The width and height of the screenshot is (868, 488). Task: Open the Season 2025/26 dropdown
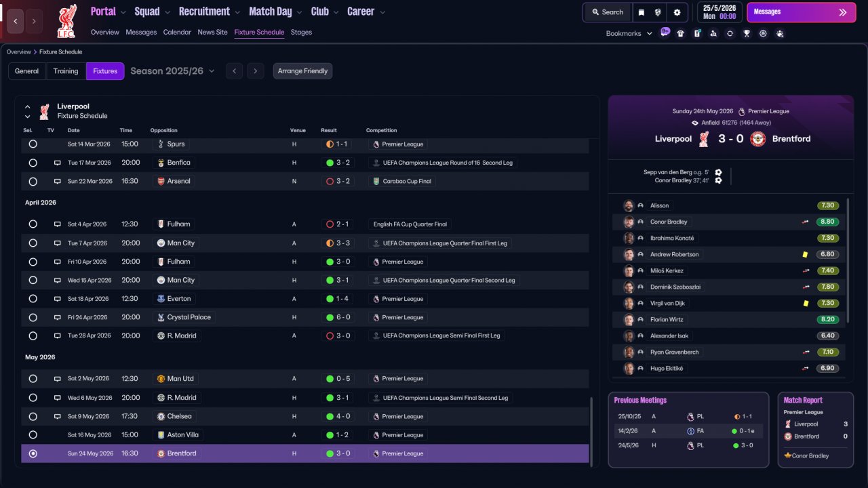172,71
